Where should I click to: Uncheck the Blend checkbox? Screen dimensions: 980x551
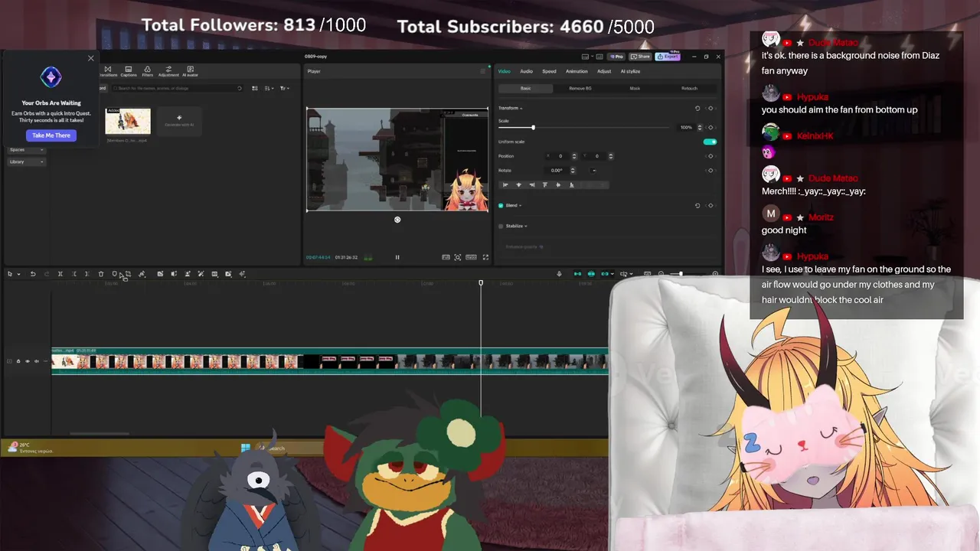(x=501, y=205)
